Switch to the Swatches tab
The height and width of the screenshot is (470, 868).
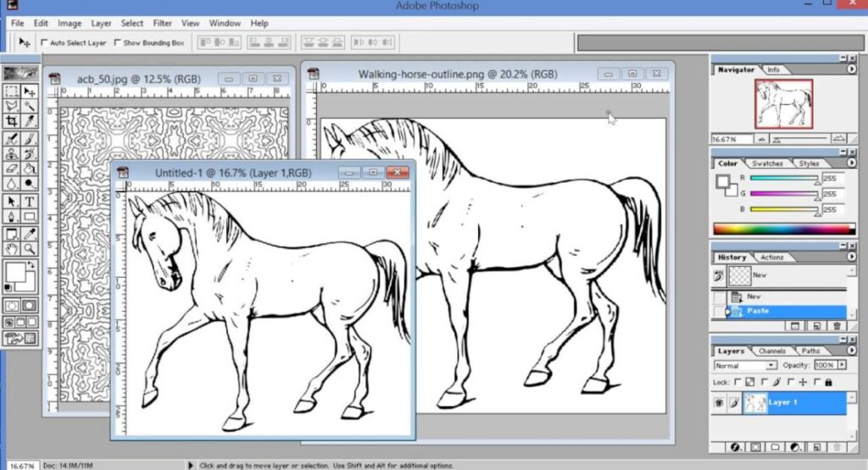768,163
